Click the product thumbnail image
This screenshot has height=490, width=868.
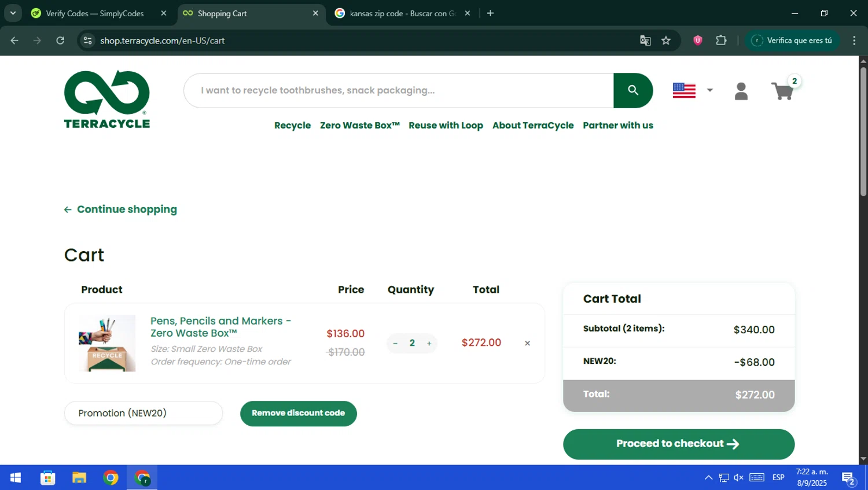pos(107,343)
